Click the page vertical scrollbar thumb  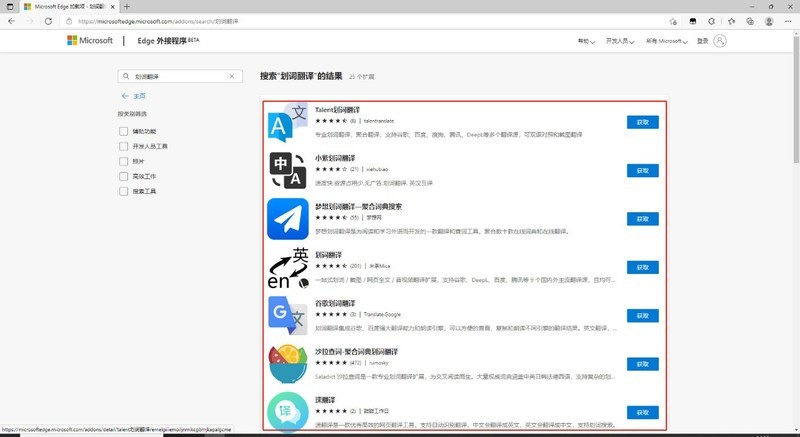click(796, 99)
